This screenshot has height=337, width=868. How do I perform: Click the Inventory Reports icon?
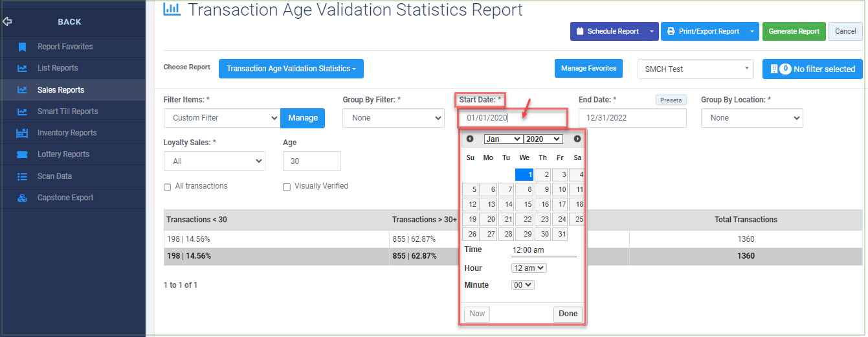coord(22,133)
